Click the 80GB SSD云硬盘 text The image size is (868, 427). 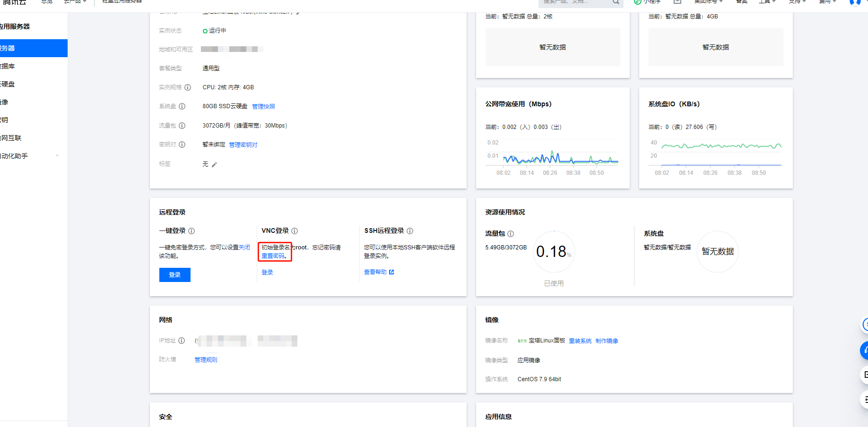225,106
